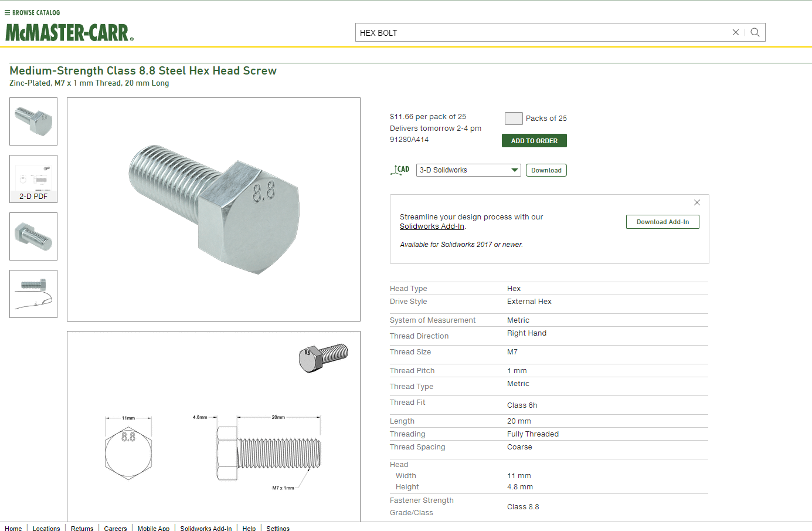Click the Head Height value 4.8 mm

(x=520, y=487)
